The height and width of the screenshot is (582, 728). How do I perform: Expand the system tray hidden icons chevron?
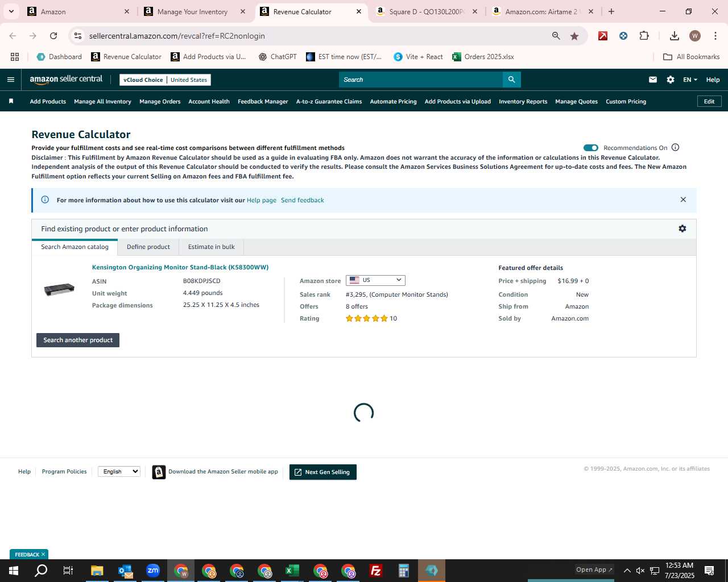tap(627, 571)
